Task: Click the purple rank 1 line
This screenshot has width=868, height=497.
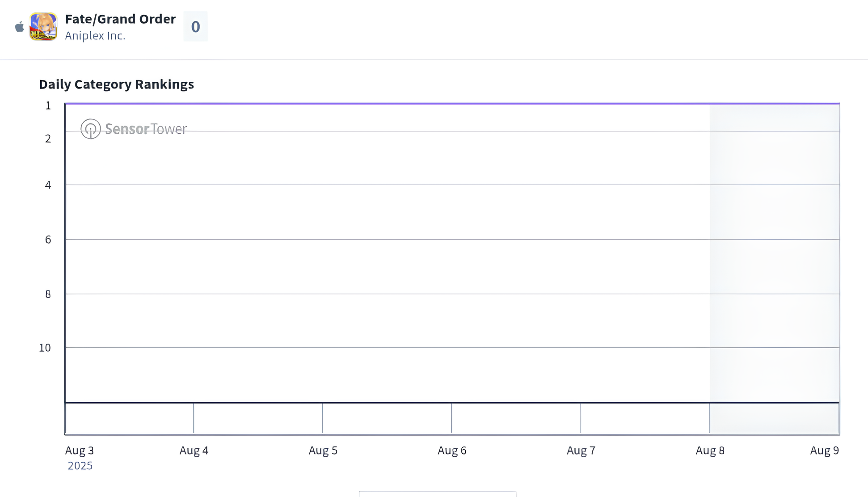Action: click(x=452, y=103)
